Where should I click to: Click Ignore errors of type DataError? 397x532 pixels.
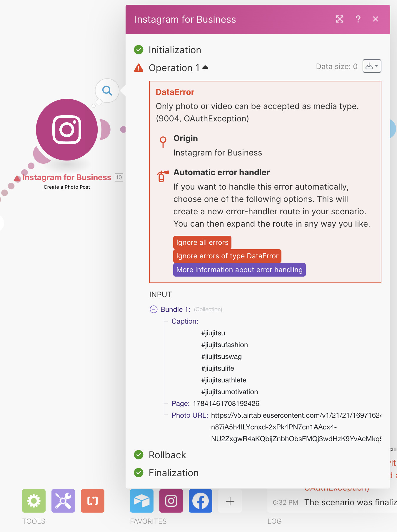tap(227, 256)
